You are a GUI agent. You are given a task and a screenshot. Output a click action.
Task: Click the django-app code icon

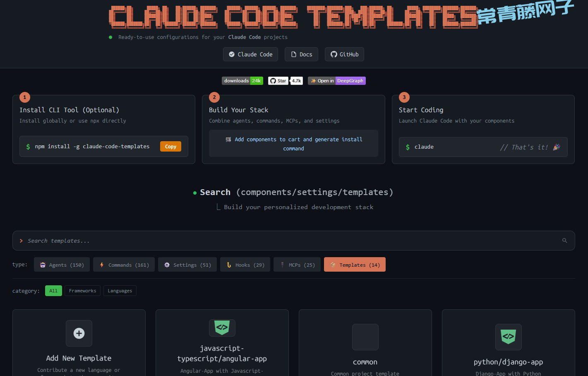point(509,337)
